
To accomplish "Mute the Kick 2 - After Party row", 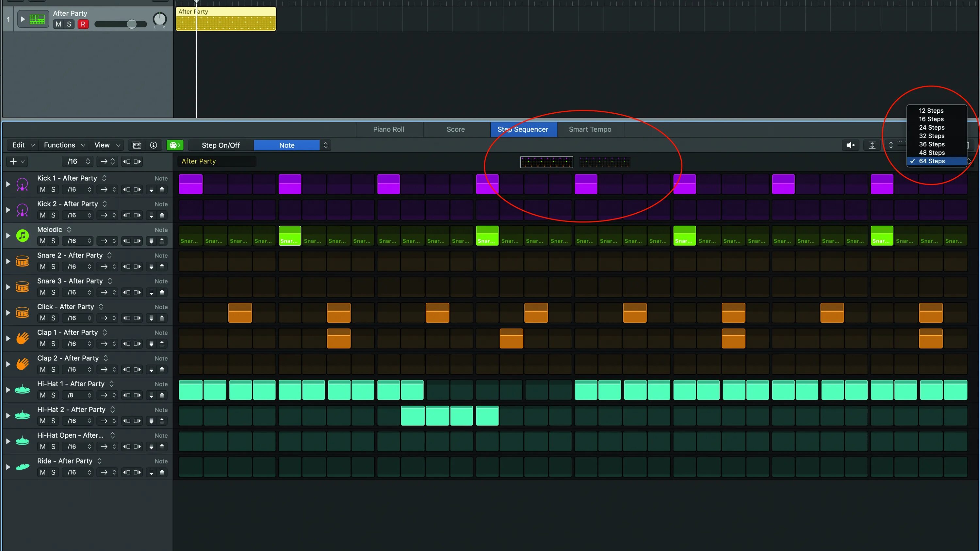I will click(42, 215).
